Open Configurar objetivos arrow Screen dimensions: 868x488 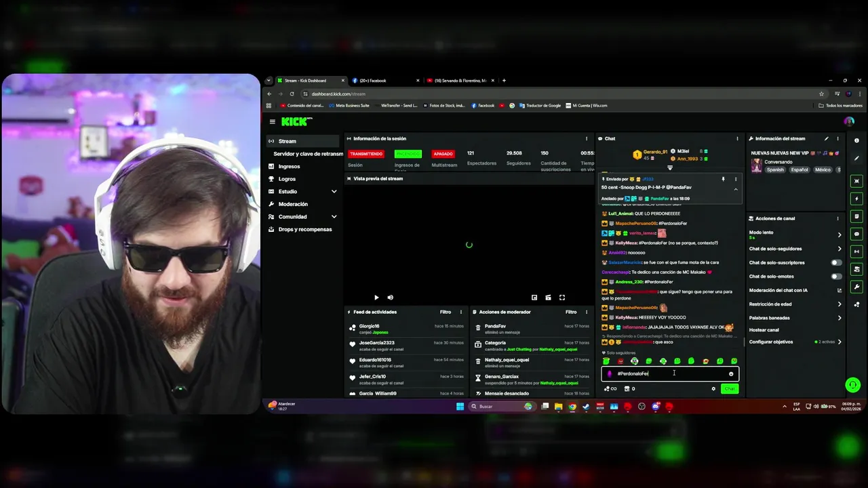coord(840,342)
